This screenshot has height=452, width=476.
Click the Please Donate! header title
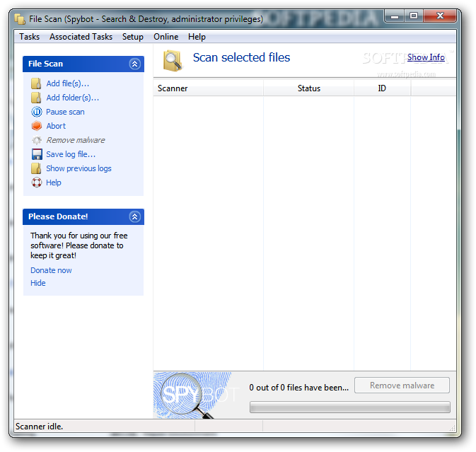[58, 216]
